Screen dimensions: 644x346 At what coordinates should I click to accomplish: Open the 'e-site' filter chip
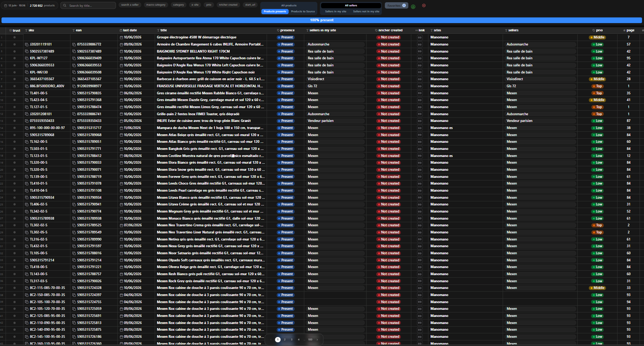(x=195, y=5)
